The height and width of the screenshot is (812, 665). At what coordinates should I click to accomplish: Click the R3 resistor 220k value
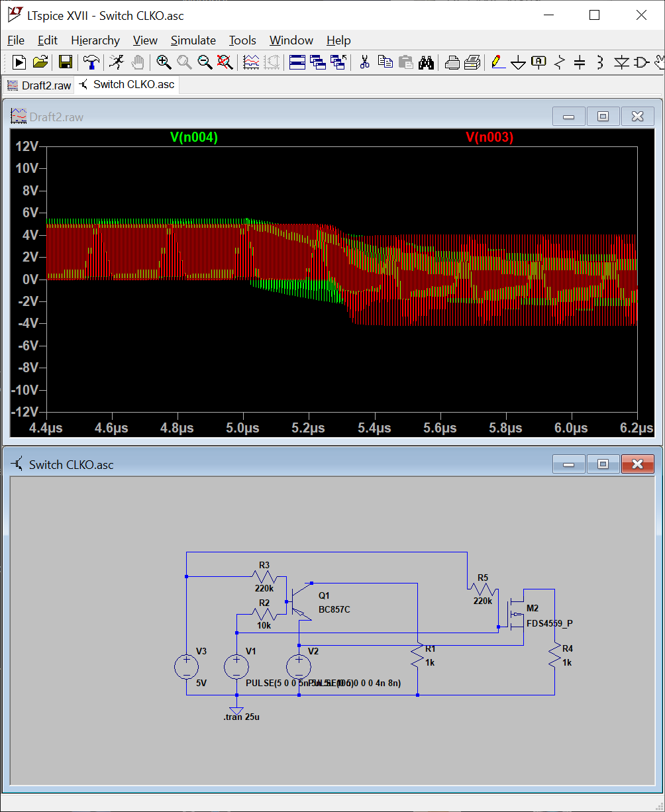(x=264, y=589)
